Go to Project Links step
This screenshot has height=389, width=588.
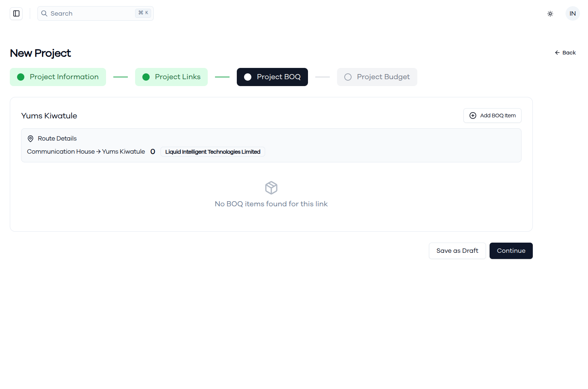pos(171,77)
